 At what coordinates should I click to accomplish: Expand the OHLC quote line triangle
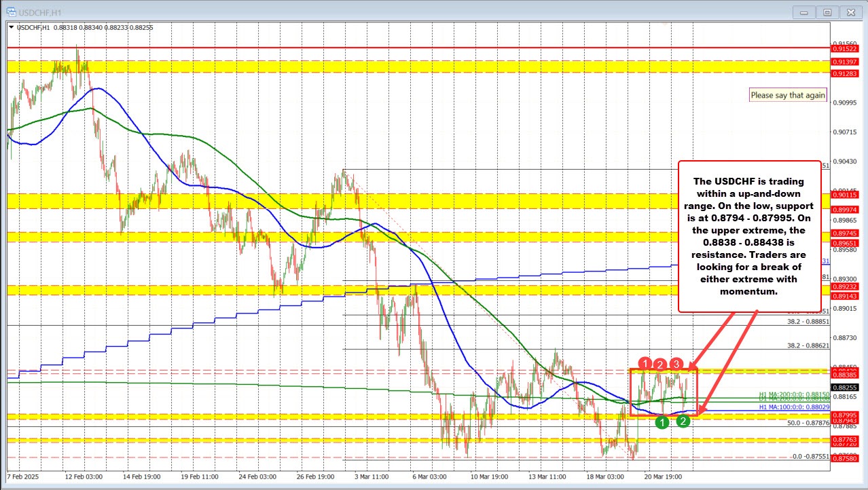pyautogui.click(x=10, y=27)
